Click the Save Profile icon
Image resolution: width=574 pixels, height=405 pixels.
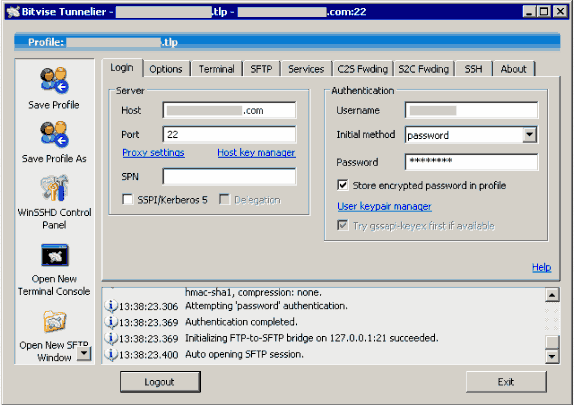coord(54,80)
